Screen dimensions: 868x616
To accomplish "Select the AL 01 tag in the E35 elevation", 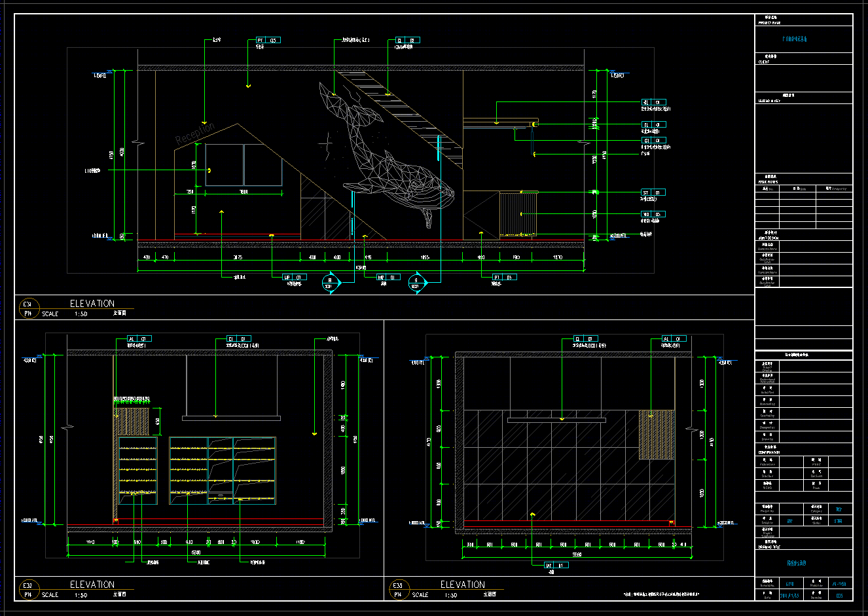I will coord(675,339).
